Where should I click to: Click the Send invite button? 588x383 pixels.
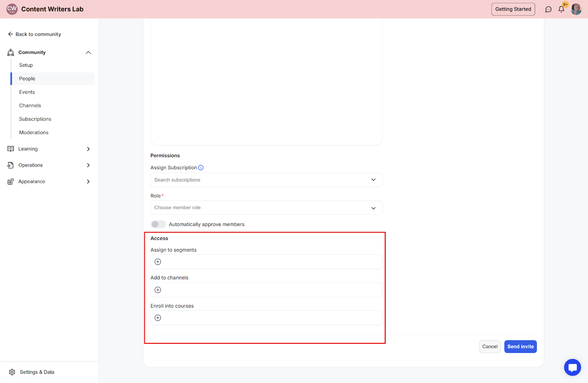coord(520,347)
